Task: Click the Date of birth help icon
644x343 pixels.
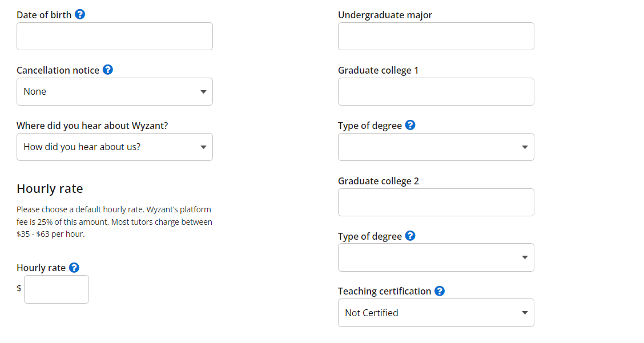Action: tap(80, 15)
